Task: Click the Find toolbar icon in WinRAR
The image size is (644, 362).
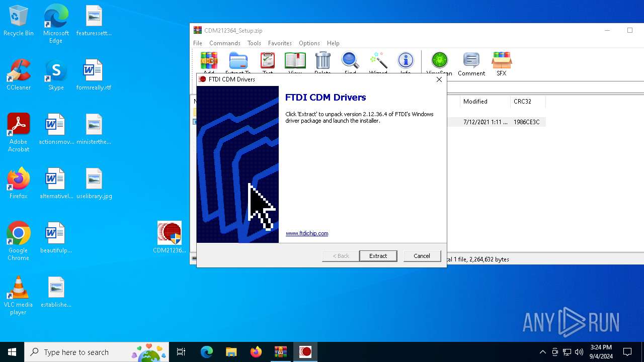Action: [x=350, y=62]
